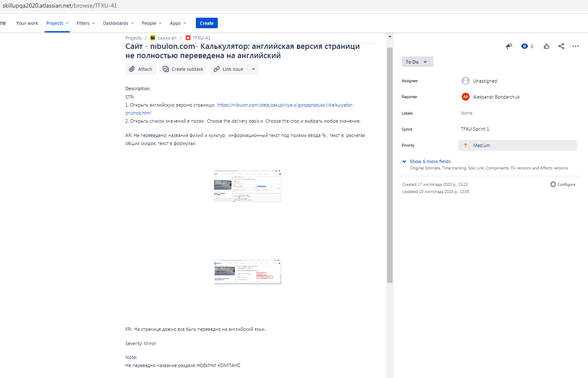Click the browser address bar URL
Viewport: 588px width, 378px height.
(x=60, y=6)
